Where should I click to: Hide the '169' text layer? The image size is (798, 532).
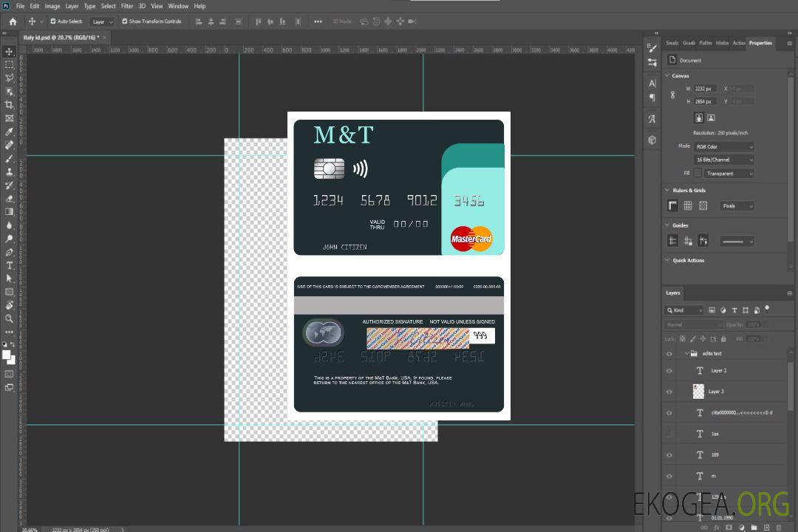pyautogui.click(x=669, y=455)
